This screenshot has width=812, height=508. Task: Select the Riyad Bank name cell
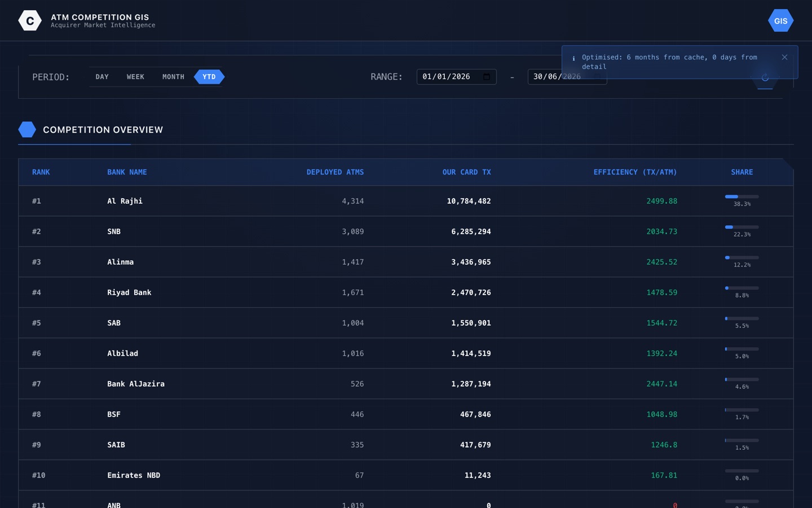pyautogui.click(x=129, y=292)
